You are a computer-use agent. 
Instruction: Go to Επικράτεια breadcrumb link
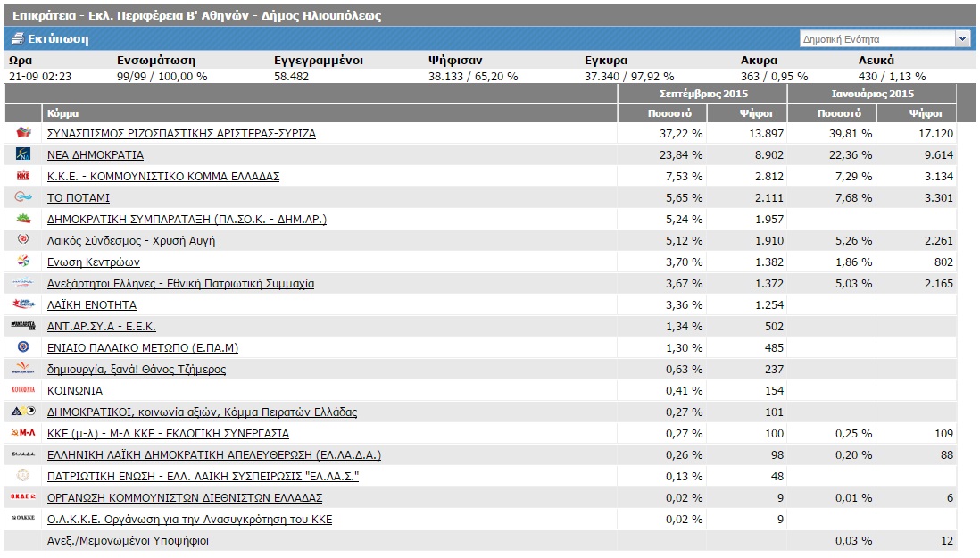click(x=44, y=15)
